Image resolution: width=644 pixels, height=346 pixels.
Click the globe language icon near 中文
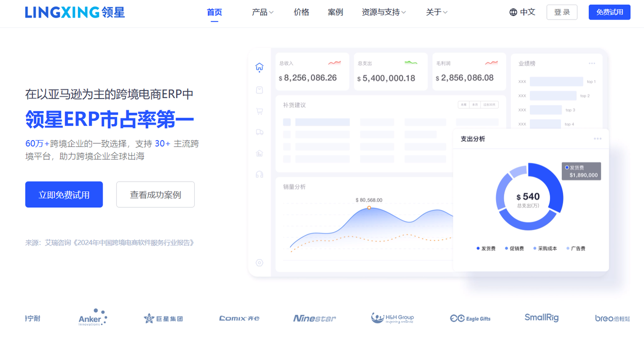click(x=513, y=12)
